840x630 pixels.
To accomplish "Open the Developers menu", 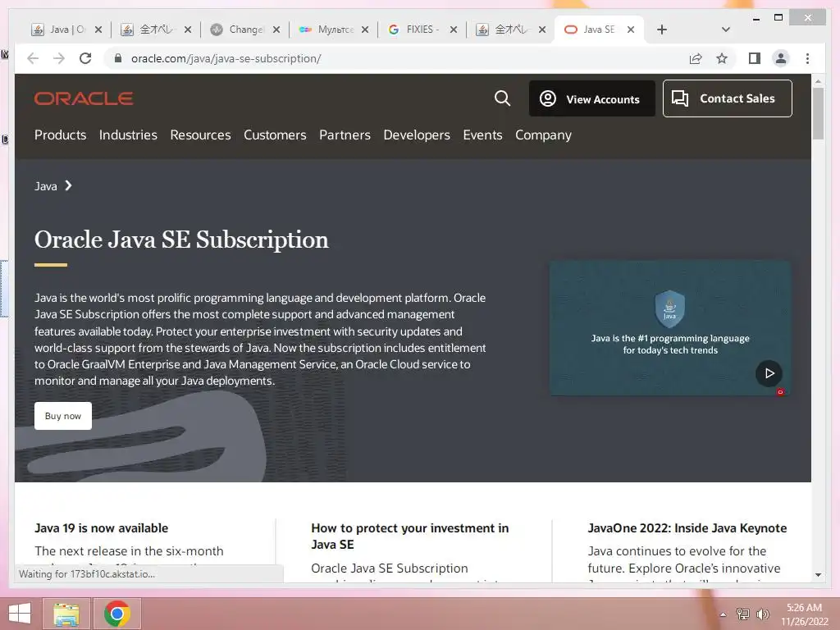I will 417,135.
